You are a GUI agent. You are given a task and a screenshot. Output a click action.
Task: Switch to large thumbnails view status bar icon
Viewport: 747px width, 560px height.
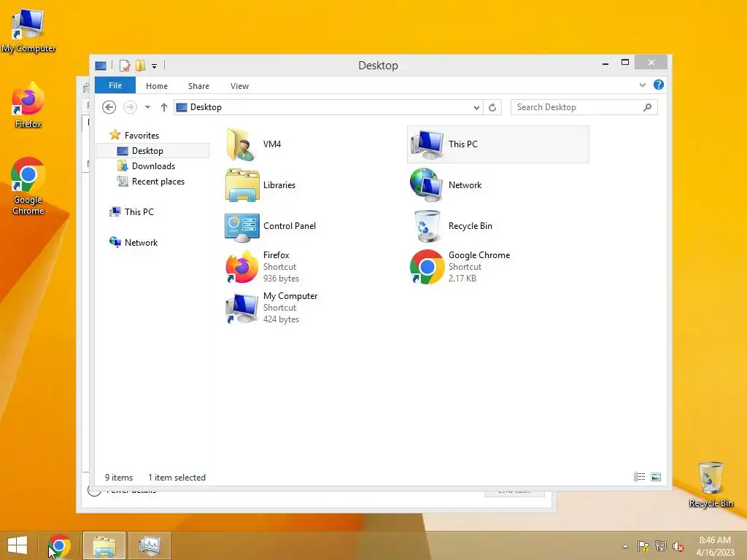(656, 477)
